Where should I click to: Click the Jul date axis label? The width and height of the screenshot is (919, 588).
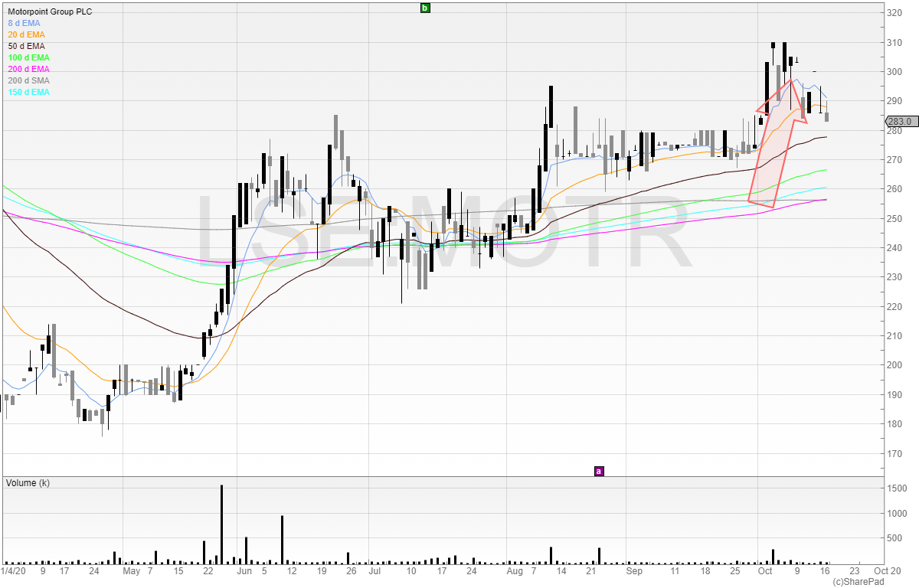click(374, 571)
